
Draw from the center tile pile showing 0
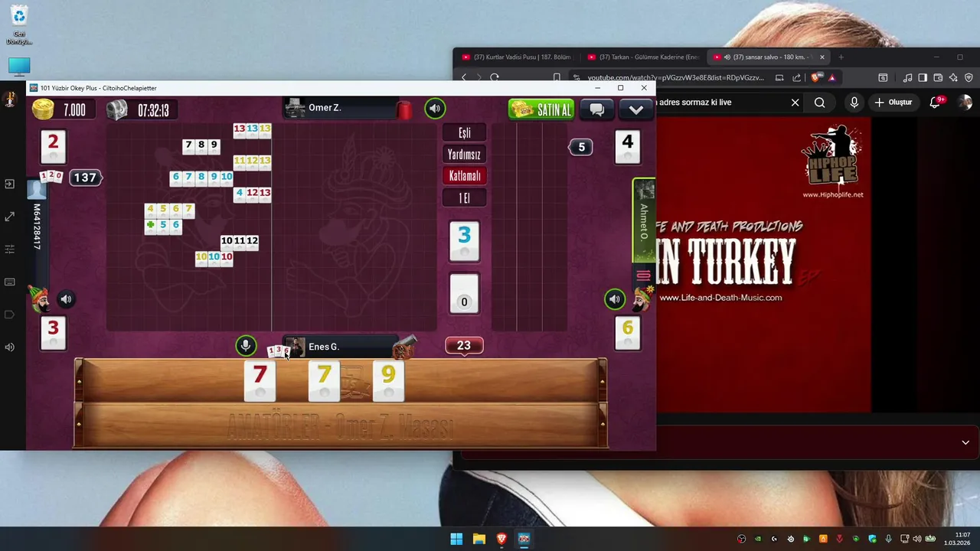[464, 295]
